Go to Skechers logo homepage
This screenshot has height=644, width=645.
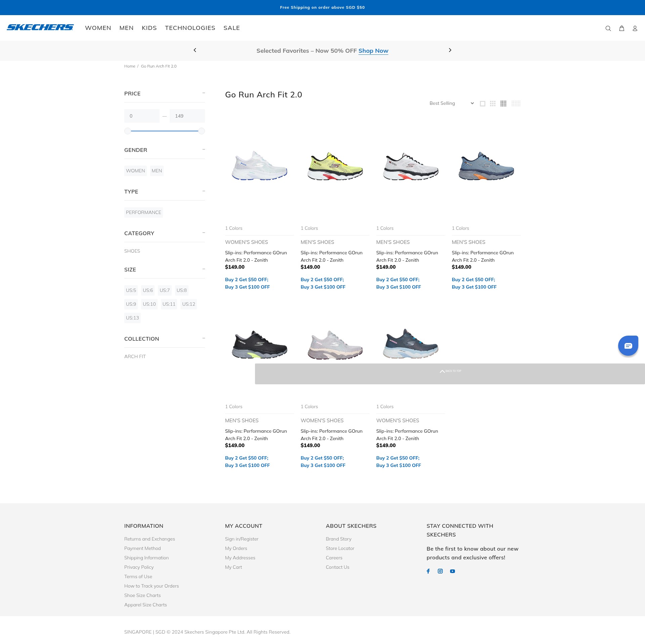tap(40, 27)
